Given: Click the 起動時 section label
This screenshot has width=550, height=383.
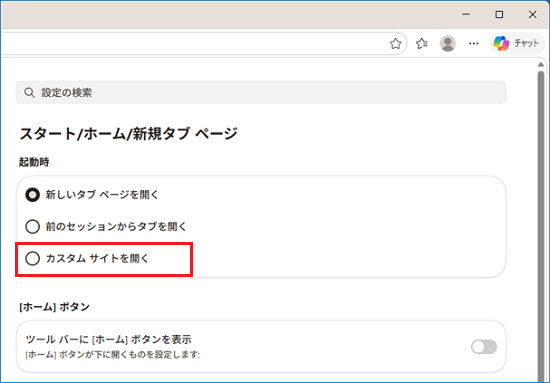Looking at the screenshot, I should click(34, 162).
